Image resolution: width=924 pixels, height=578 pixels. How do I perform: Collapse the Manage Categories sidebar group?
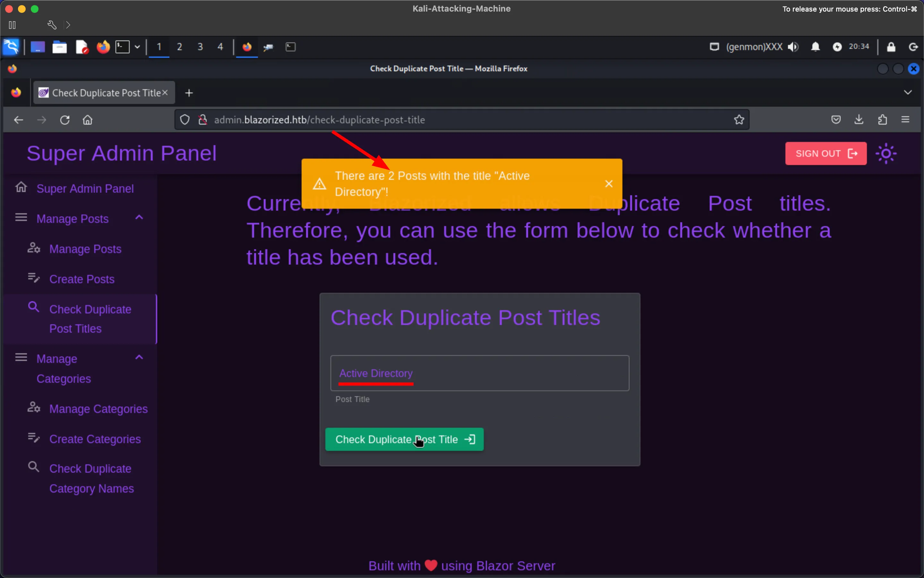pos(80,369)
